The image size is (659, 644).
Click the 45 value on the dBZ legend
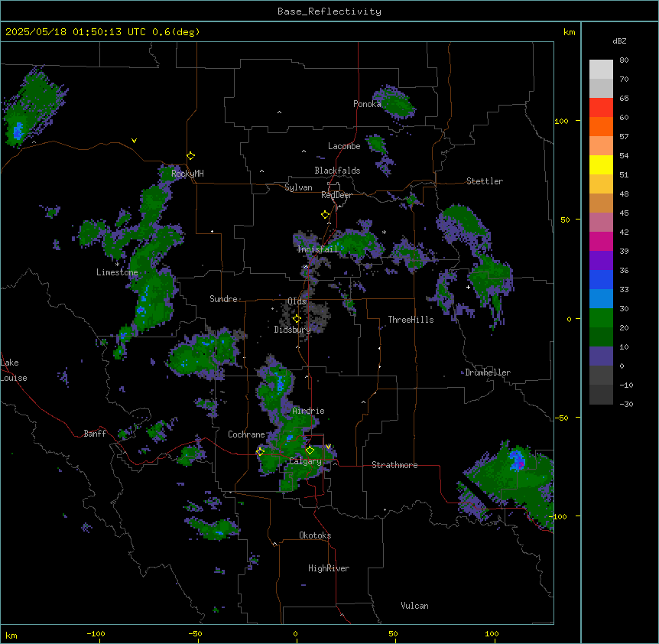click(624, 213)
